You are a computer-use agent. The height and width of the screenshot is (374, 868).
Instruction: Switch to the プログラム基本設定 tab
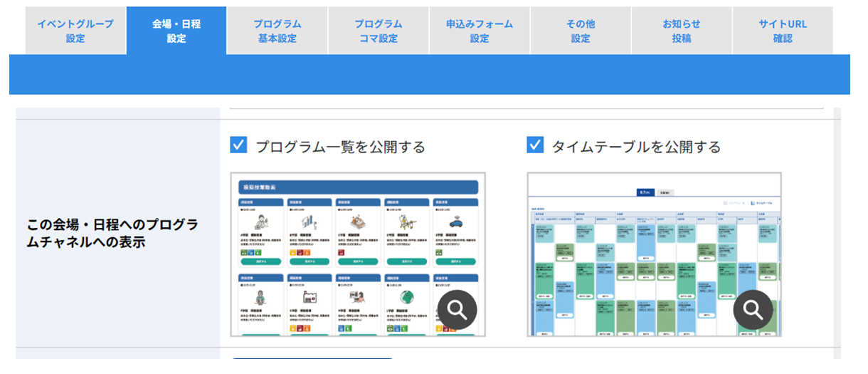pos(277,31)
